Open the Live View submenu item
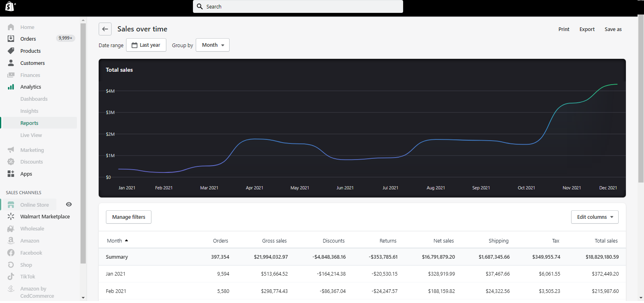Screen dimensions: 644x303 point(31,135)
